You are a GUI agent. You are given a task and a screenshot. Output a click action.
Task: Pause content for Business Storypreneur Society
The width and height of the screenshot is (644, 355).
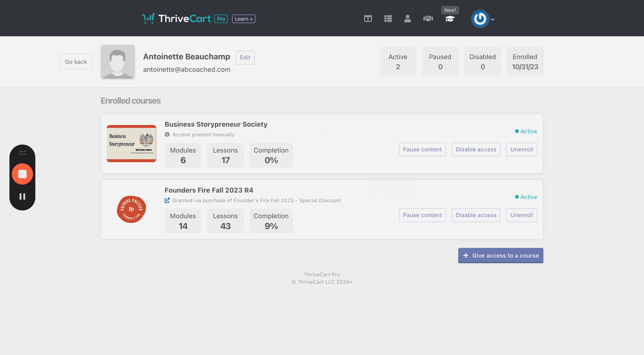pos(423,149)
